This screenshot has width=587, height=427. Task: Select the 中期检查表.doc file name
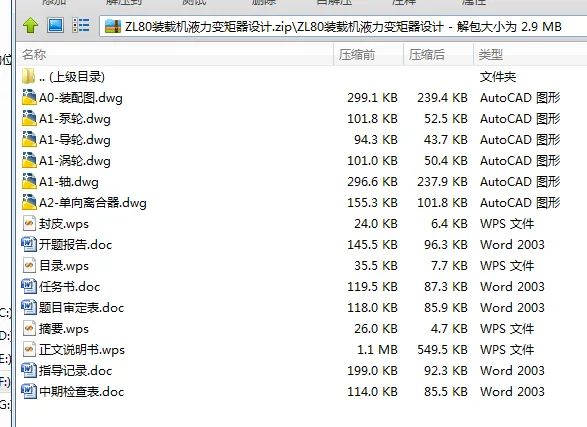tap(82, 391)
